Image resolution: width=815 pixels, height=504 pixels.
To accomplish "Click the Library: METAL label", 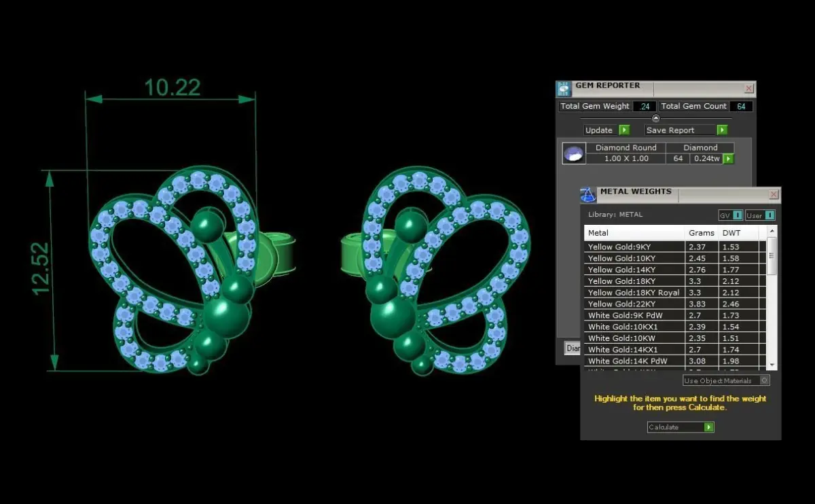I will click(x=615, y=215).
